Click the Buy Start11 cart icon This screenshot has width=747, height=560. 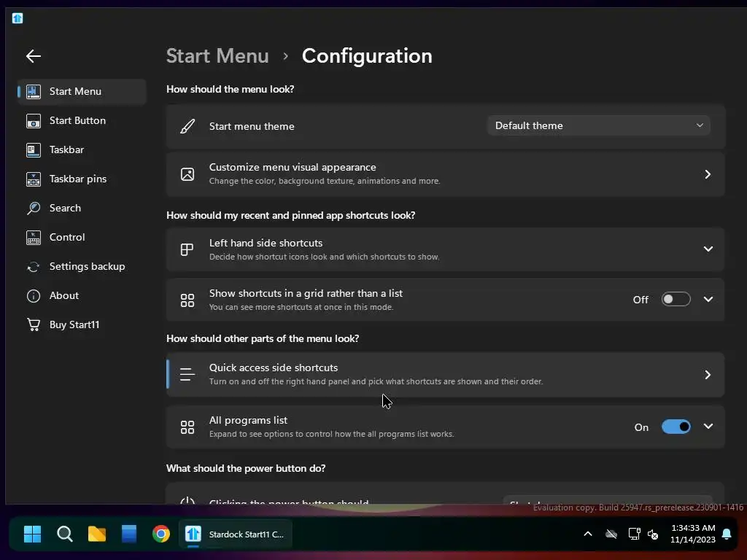click(34, 324)
